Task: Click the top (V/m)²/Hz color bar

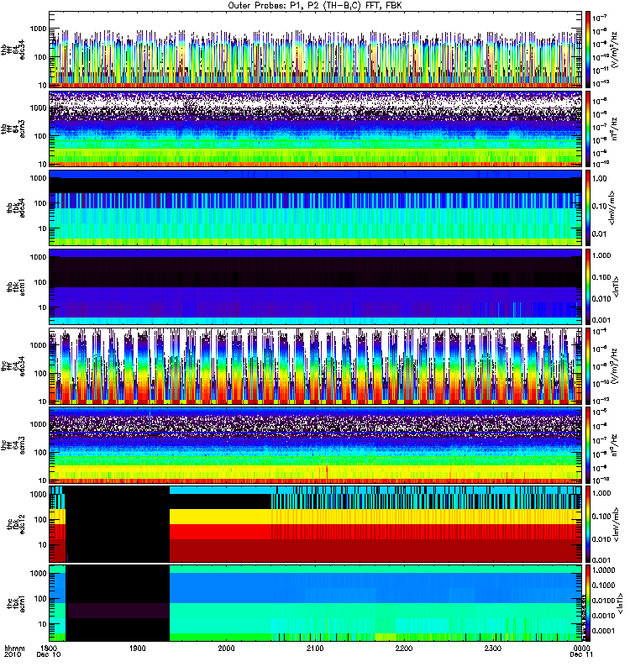Action: click(x=588, y=50)
